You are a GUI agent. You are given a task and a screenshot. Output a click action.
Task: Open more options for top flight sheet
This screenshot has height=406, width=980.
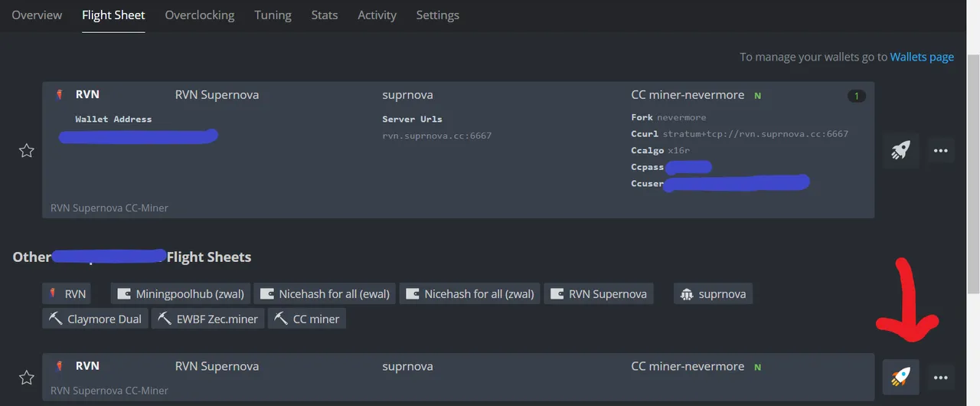pos(941,150)
